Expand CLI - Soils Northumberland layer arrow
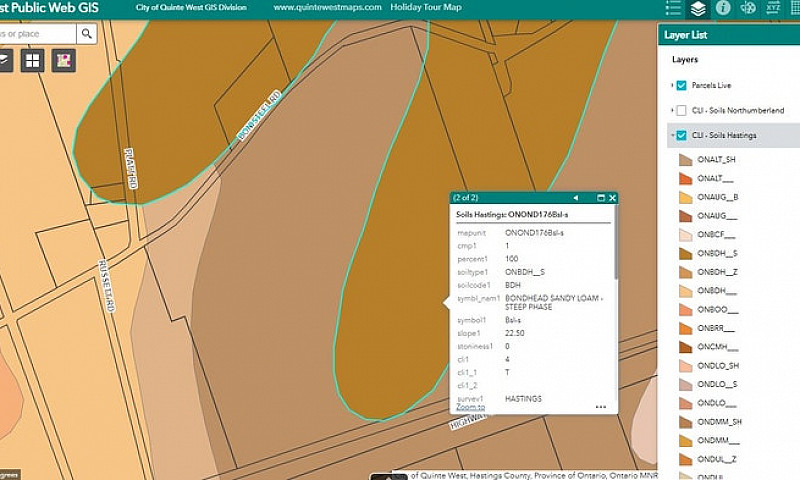Image resolution: width=800 pixels, height=480 pixels. (672, 110)
